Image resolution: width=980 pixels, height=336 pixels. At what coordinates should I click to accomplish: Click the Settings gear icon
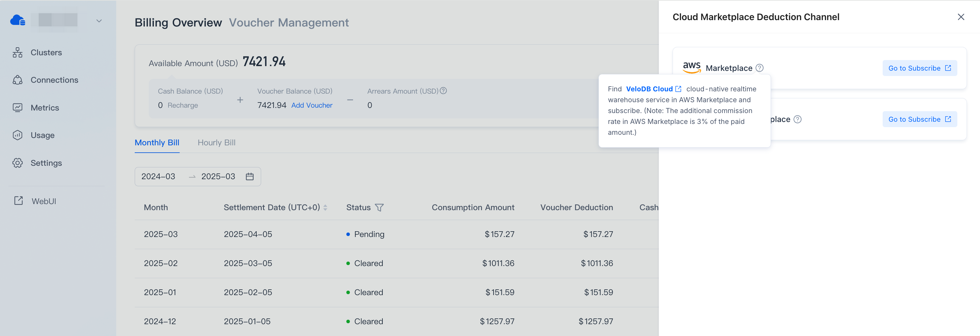[18, 163]
